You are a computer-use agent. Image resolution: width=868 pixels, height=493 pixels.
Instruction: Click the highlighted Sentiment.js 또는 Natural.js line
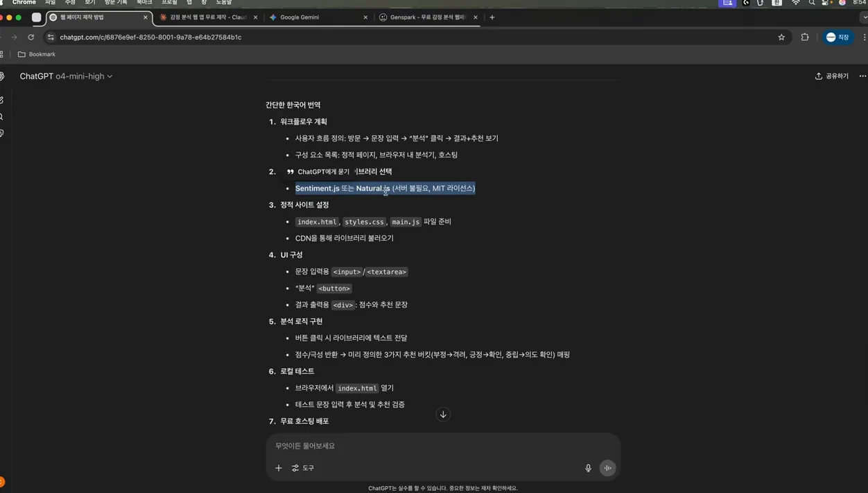point(385,189)
